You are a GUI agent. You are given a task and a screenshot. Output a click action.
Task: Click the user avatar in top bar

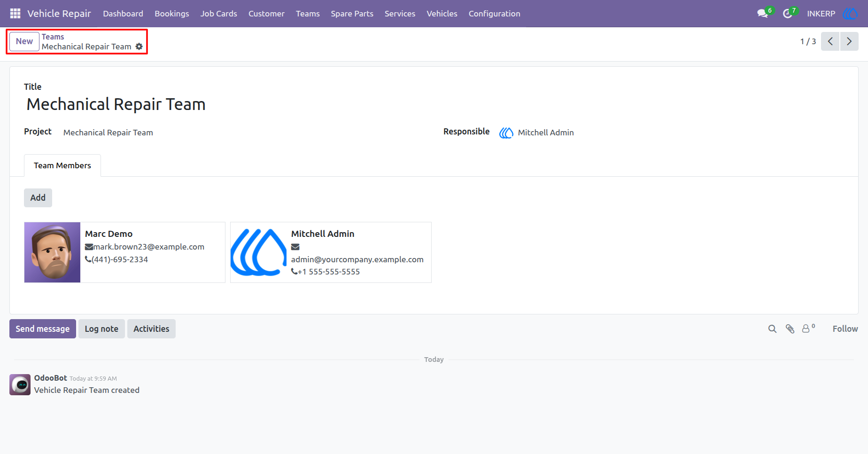pos(850,14)
